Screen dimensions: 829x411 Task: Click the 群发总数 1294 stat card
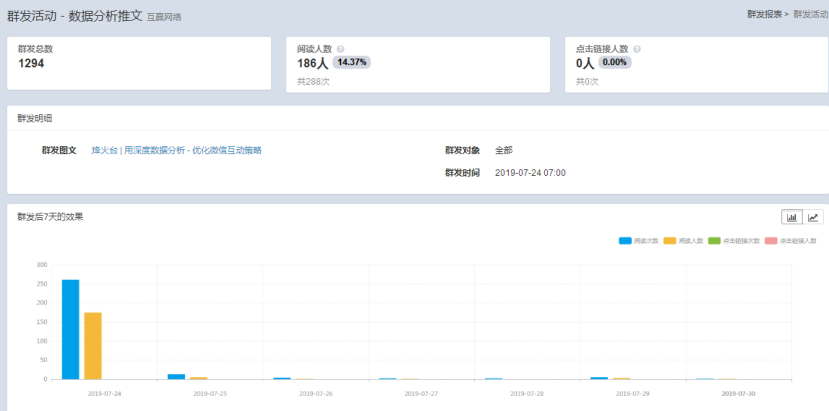138,63
